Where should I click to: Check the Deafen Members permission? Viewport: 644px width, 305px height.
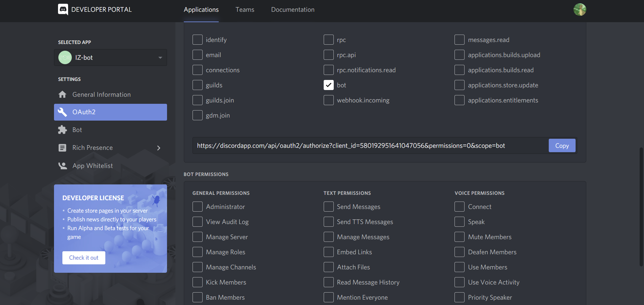pyautogui.click(x=460, y=252)
